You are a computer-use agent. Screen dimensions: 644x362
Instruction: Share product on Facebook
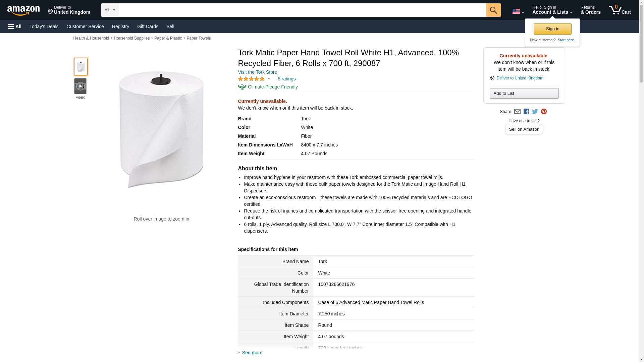tap(526, 112)
